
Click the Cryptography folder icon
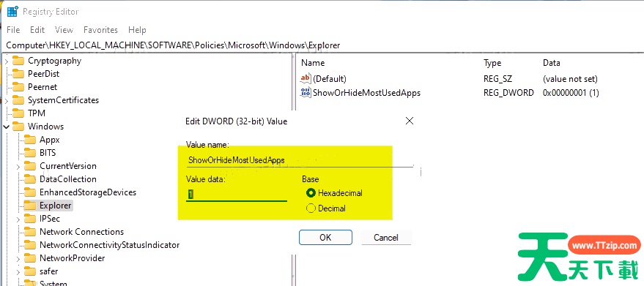coord(18,61)
